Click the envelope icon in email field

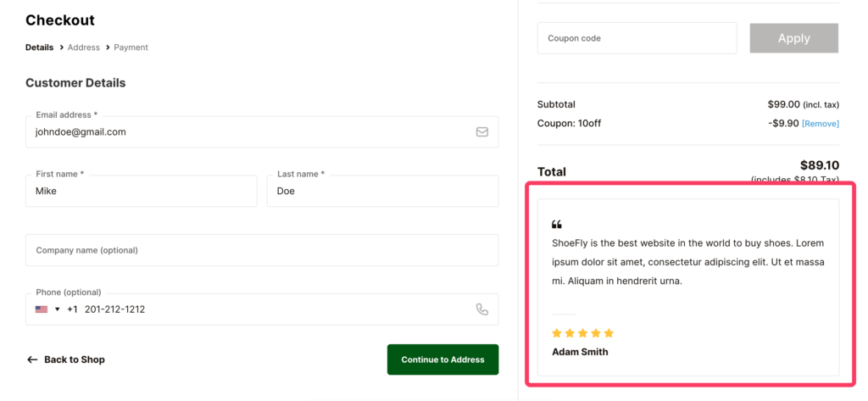coord(481,132)
